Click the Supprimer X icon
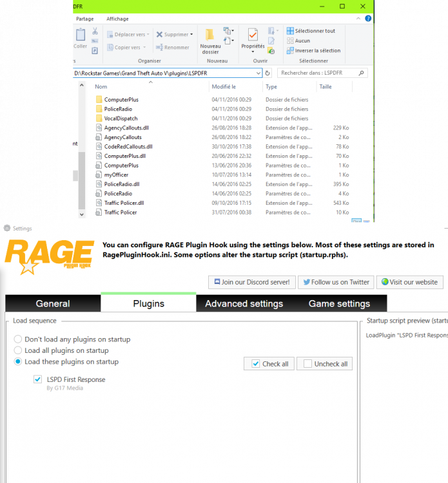 coord(159,35)
